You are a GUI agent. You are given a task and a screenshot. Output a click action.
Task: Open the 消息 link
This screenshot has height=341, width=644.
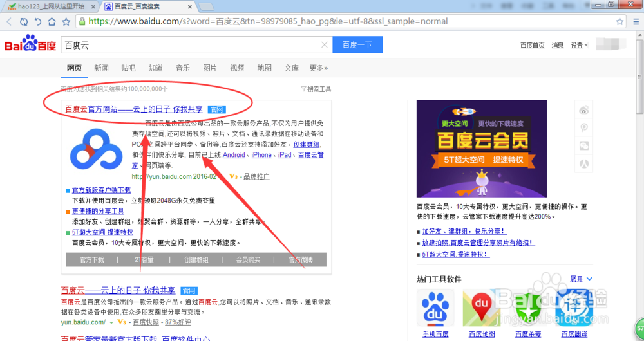[x=558, y=45]
